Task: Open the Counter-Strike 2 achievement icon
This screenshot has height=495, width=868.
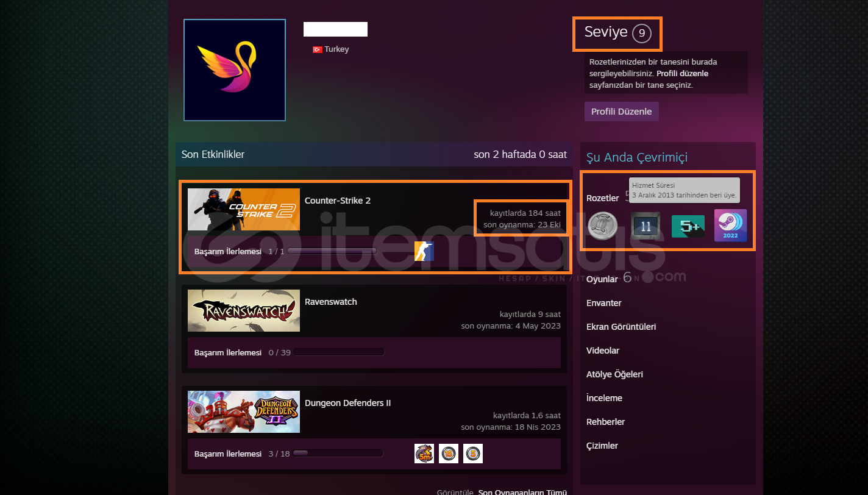Action: click(424, 251)
